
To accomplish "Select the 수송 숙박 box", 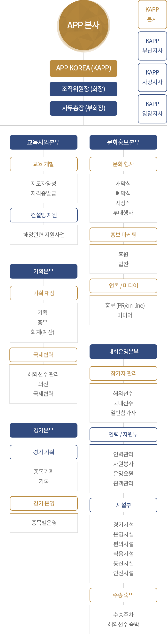I will point(123,595).
